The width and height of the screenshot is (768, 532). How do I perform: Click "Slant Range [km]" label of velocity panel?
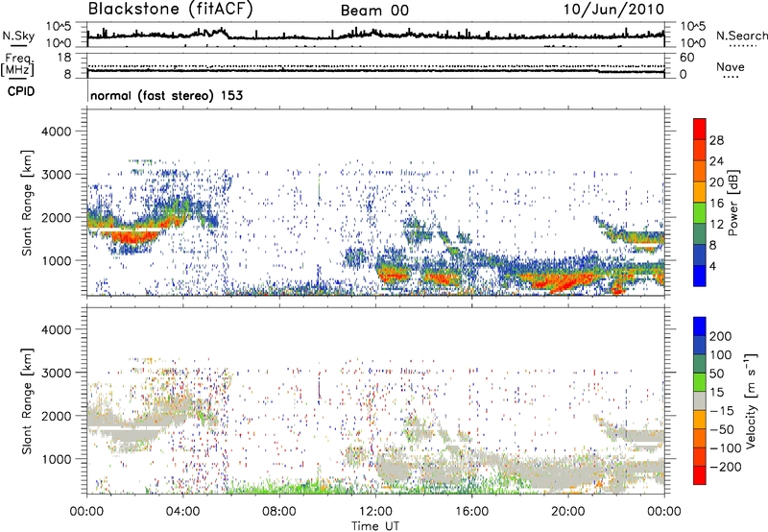[27, 400]
